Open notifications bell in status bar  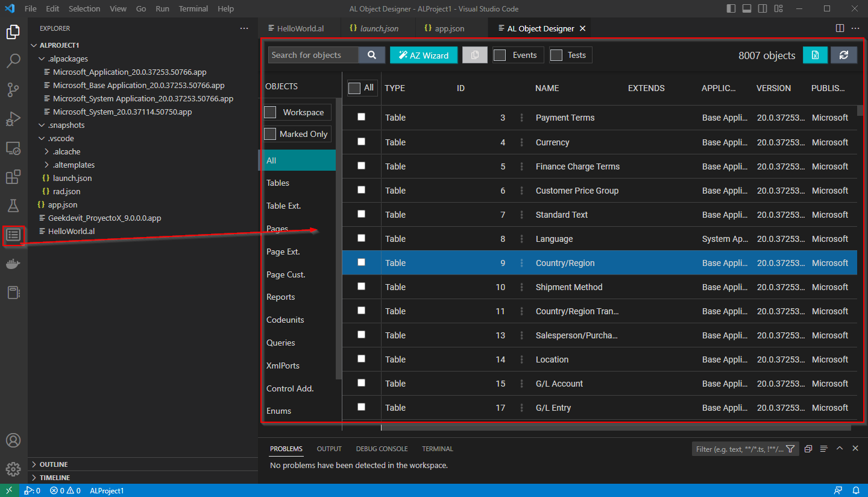[x=856, y=490]
